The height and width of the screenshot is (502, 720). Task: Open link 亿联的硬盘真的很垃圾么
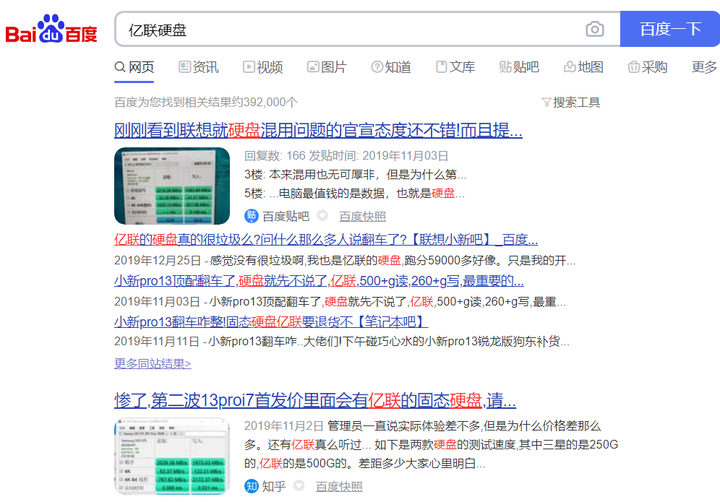point(326,239)
